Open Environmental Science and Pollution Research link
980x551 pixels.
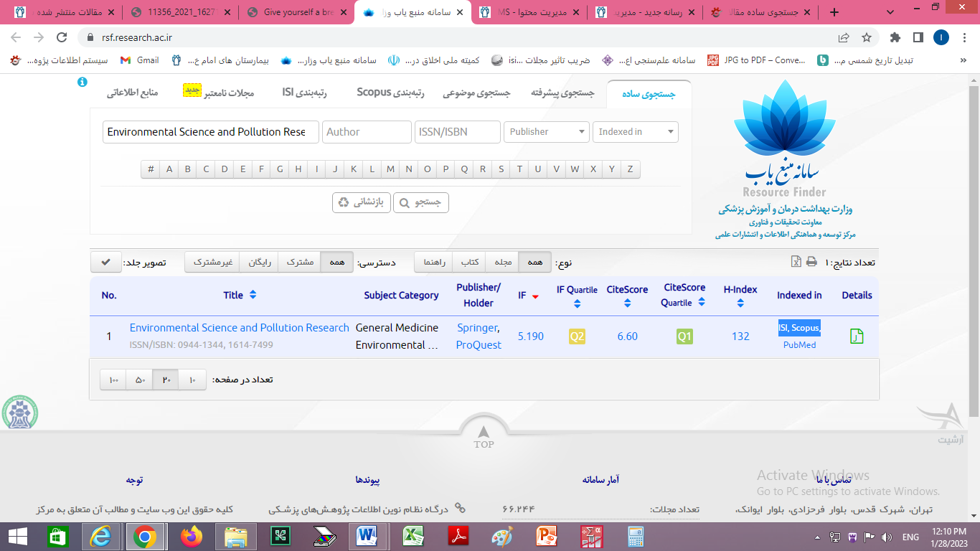[240, 328]
